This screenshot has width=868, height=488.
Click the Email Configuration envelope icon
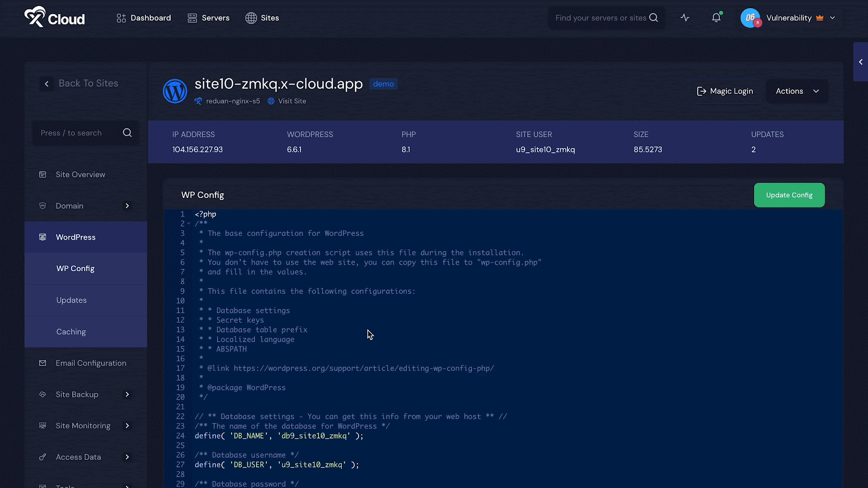tap(42, 363)
